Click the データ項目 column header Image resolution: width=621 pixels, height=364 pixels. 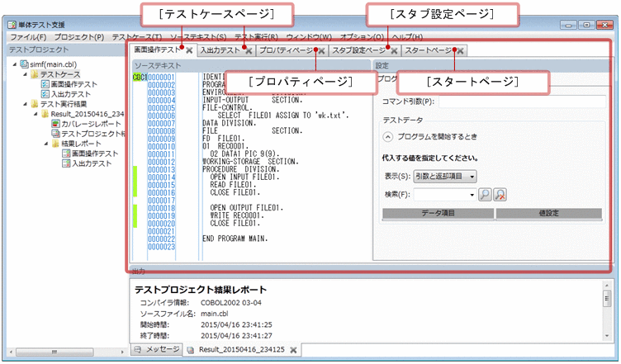(438, 213)
